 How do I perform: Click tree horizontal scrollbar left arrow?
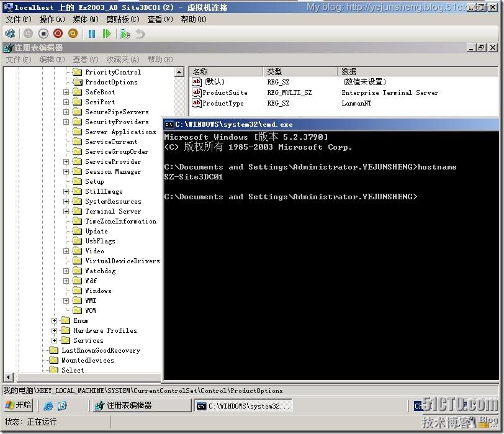tap(8, 377)
